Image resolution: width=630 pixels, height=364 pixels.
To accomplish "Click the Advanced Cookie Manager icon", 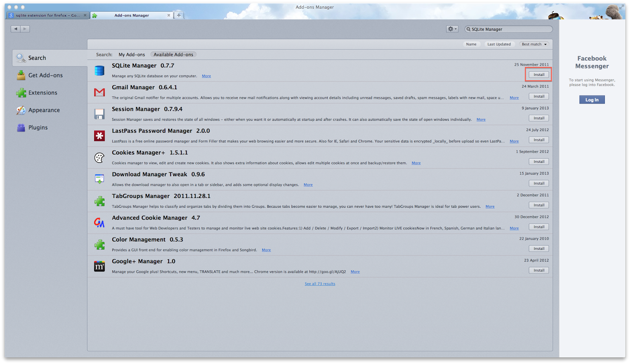I will (x=99, y=223).
